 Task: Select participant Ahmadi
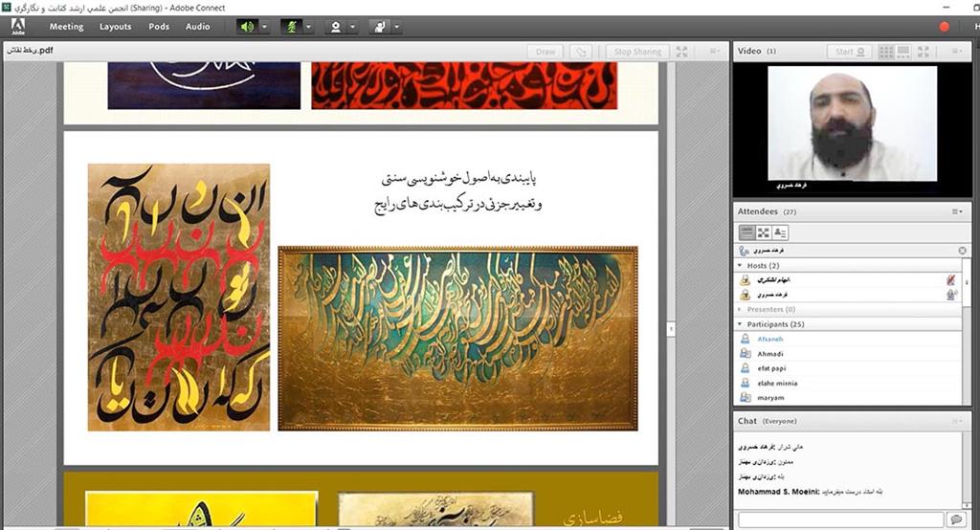point(849,354)
